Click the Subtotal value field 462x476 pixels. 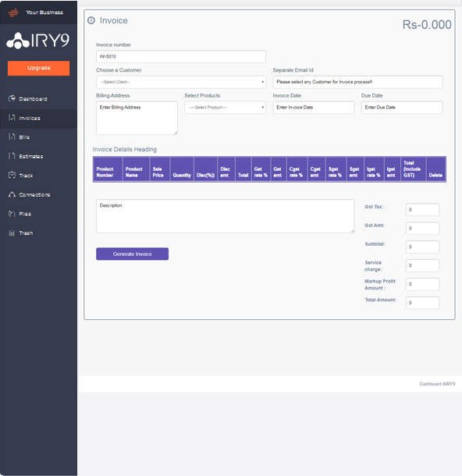coord(422,247)
